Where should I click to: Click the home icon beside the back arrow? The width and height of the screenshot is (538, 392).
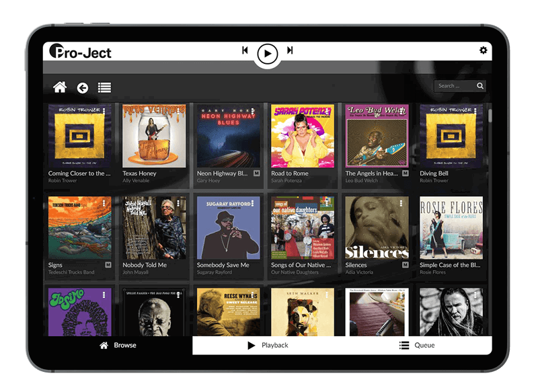point(60,87)
